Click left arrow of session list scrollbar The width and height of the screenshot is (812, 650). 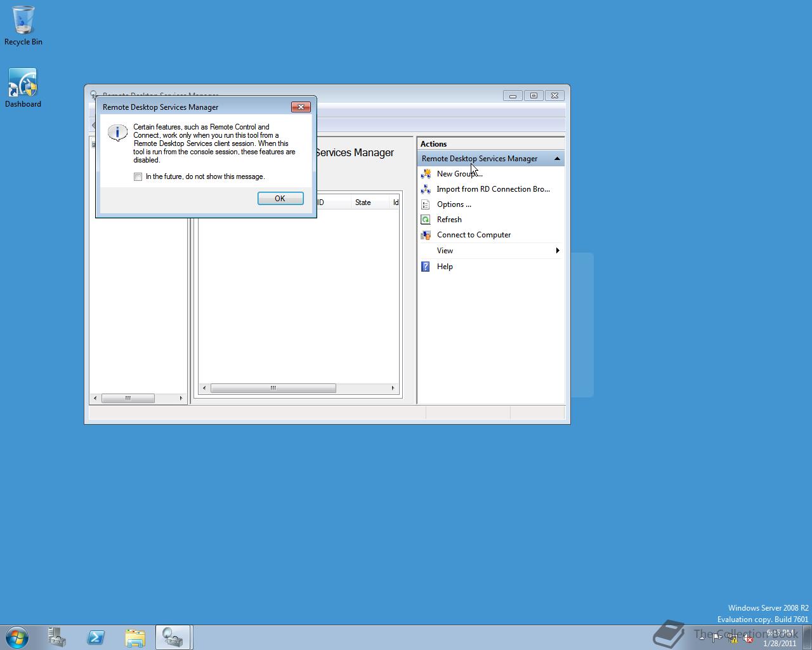204,388
